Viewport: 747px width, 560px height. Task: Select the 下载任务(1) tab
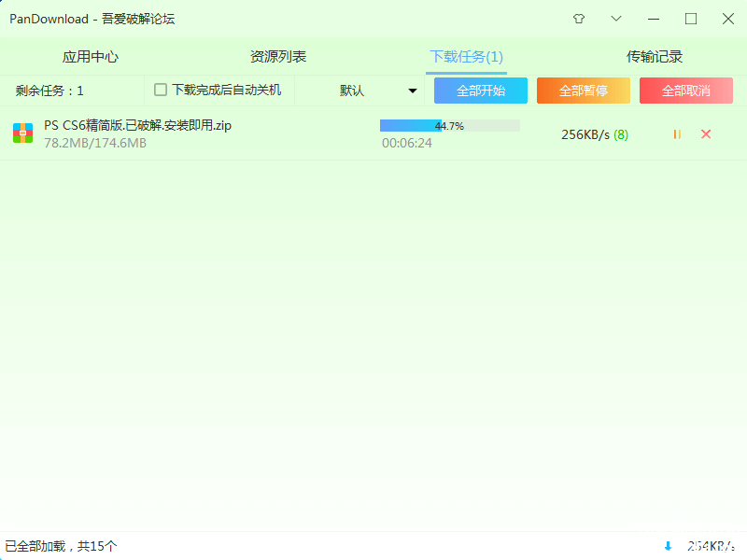point(466,57)
